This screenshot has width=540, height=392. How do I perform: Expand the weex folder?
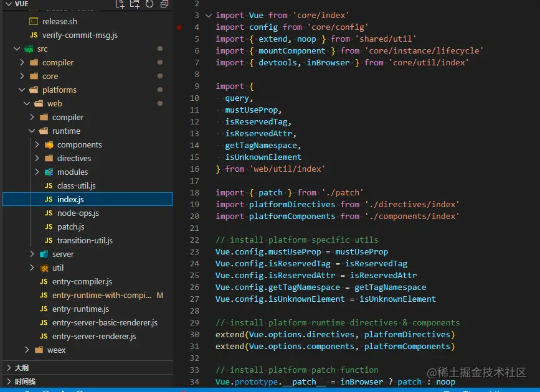27,350
